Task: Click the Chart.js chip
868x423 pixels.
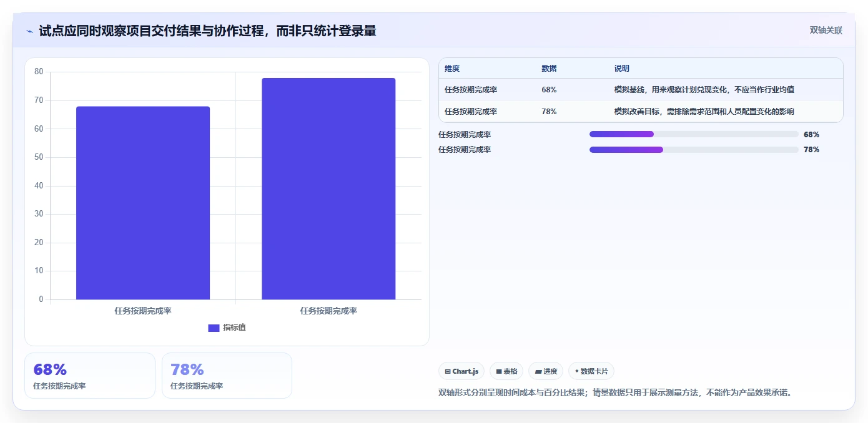Action: click(461, 371)
